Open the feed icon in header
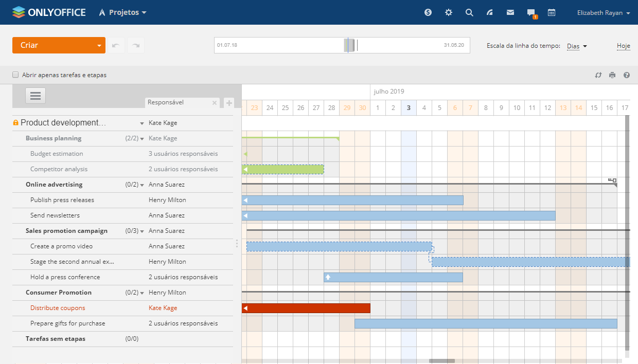This screenshot has width=638, height=364. (490, 12)
